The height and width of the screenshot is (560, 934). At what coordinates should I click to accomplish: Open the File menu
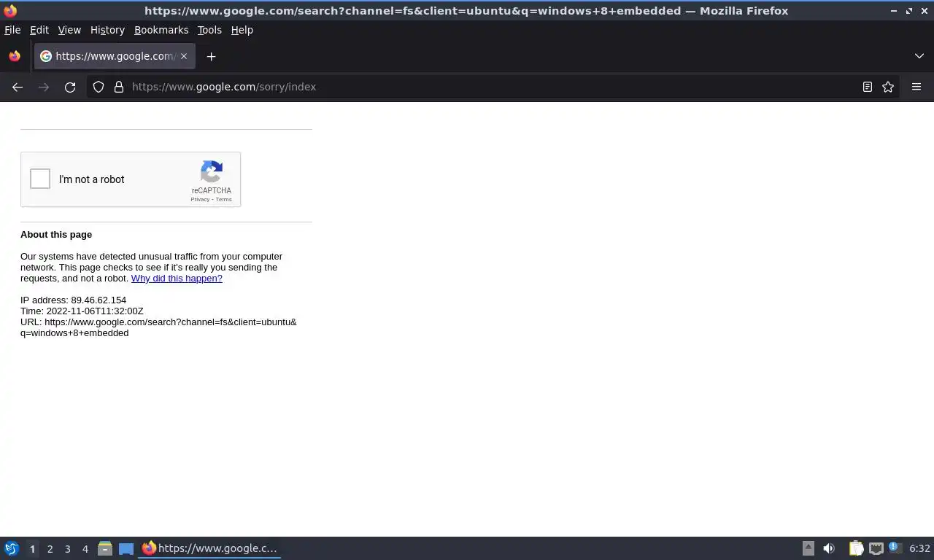click(x=12, y=30)
